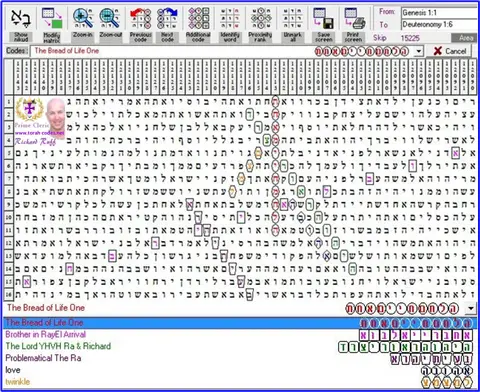This screenshot has height=392, width=480.
Task: Click the The Bread of Life One label below the matrix
Action: (x=46, y=308)
